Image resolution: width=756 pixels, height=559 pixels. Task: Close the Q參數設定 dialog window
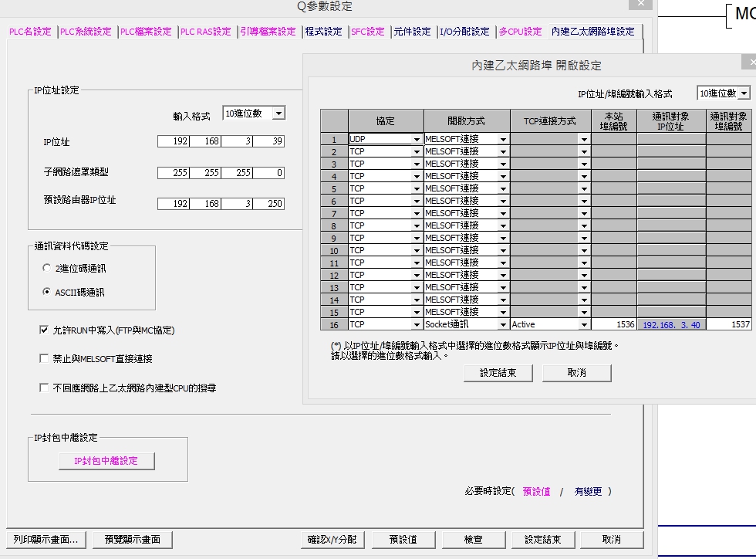640,5
